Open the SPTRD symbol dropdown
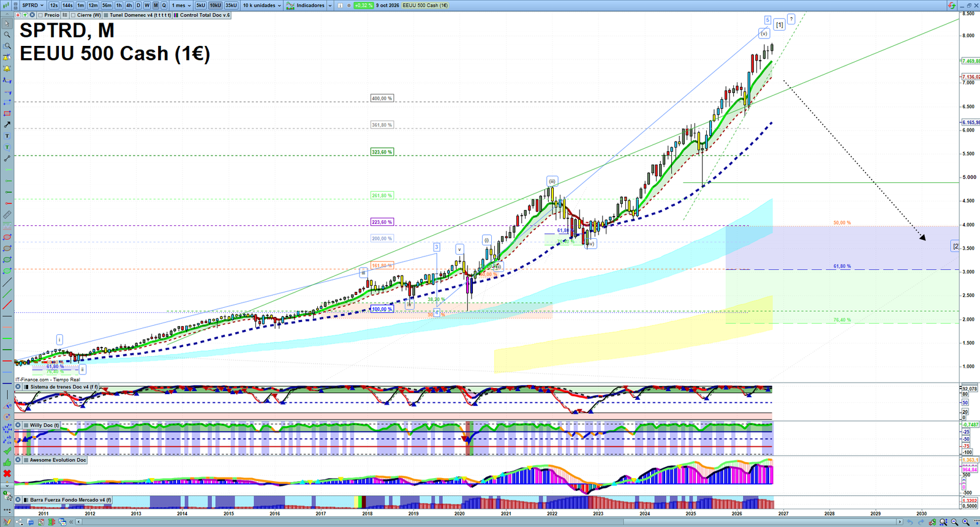 (32, 6)
